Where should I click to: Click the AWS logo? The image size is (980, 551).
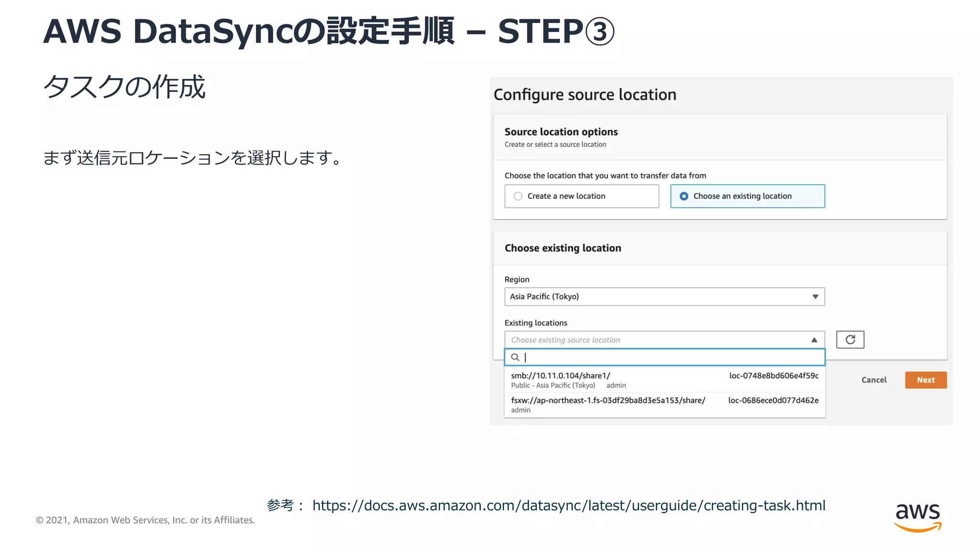tap(918, 518)
